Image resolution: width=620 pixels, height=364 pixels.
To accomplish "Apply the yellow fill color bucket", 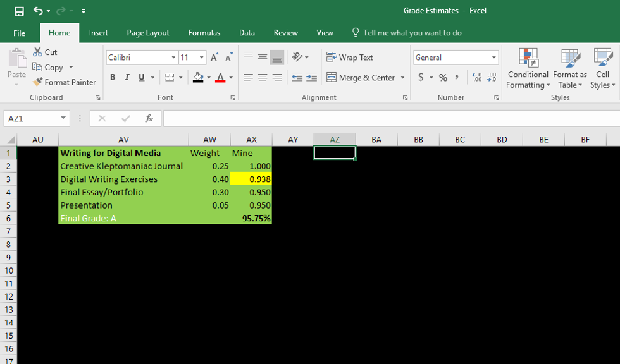I will [199, 77].
